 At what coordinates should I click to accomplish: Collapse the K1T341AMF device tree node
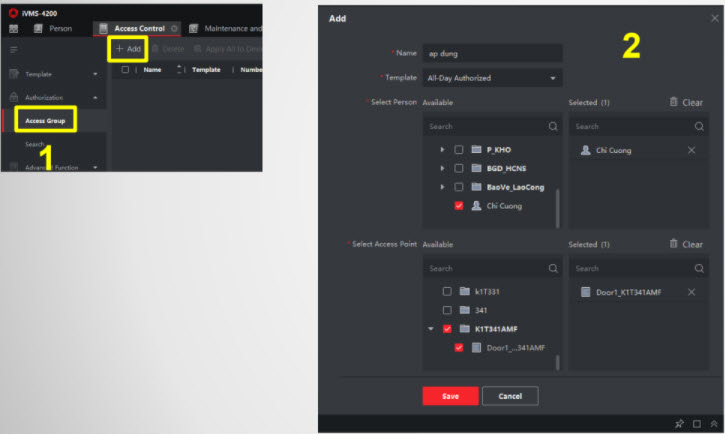pyautogui.click(x=430, y=328)
